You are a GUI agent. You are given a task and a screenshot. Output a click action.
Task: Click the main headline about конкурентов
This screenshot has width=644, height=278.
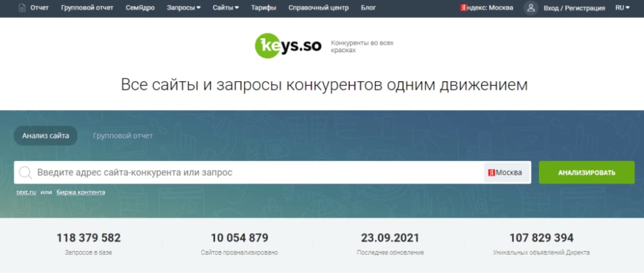[x=324, y=84]
